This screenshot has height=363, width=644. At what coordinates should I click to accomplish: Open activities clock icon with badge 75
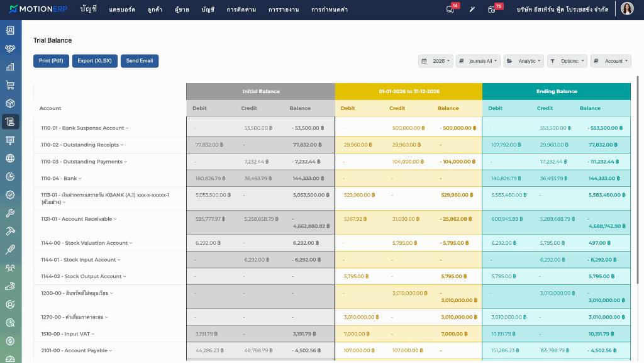pos(492,9)
